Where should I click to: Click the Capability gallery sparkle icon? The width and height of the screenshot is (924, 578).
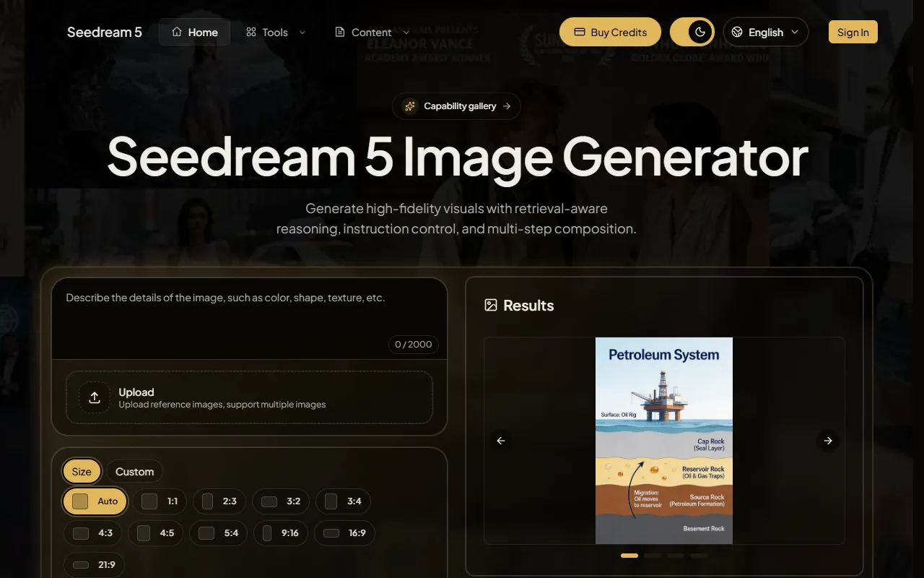[410, 106]
